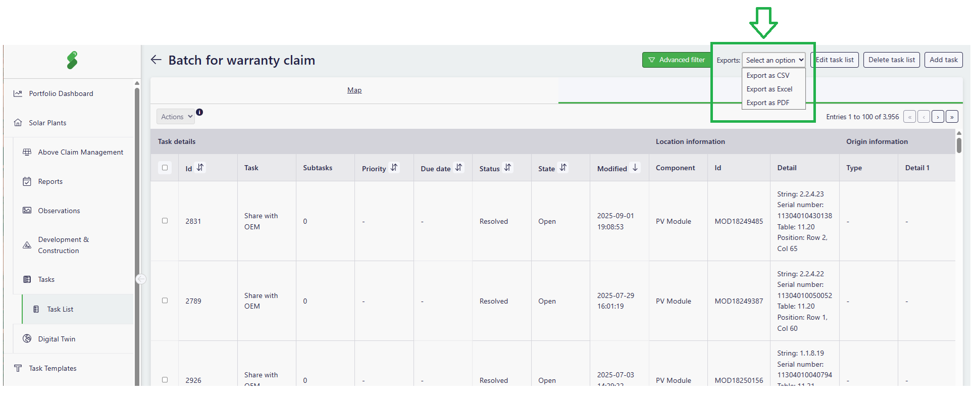This screenshot has height=398, width=980.
Task: Click the Development & Construction triangle icon
Action: tap(27, 245)
